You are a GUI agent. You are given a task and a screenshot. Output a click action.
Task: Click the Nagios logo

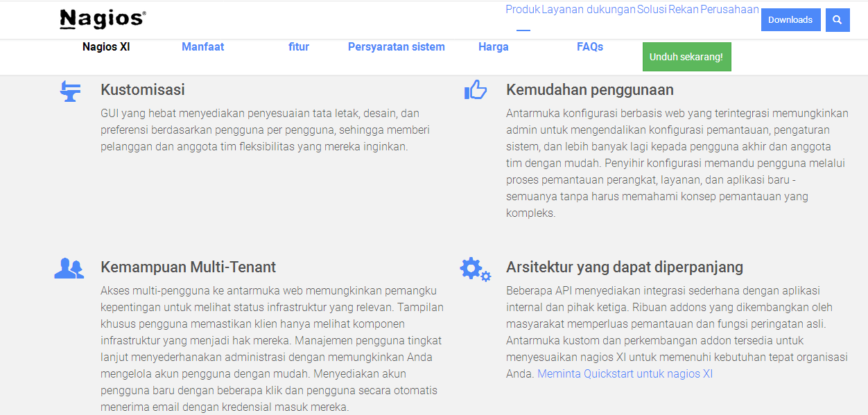(x=103, y=19)
